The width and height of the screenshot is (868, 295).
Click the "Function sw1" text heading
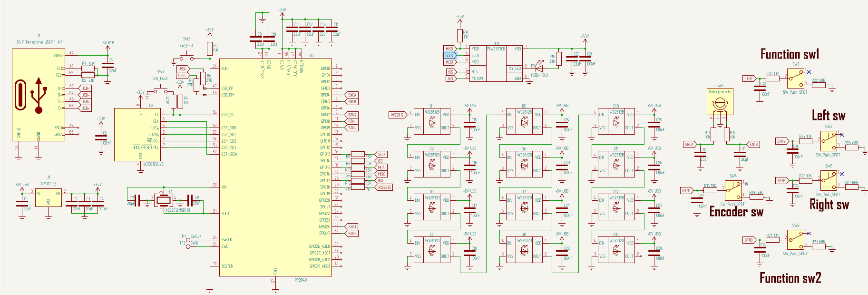coord(790,54)
